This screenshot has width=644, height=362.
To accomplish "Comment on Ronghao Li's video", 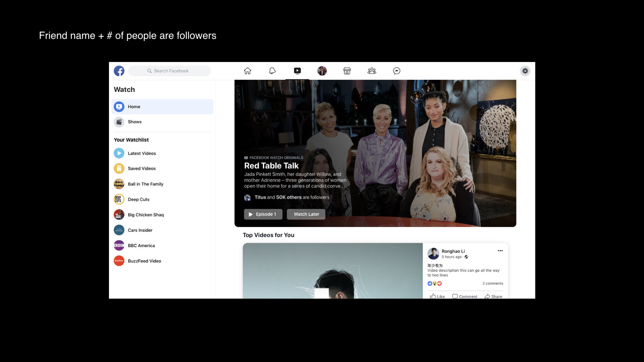I will (x=465, y=296).
